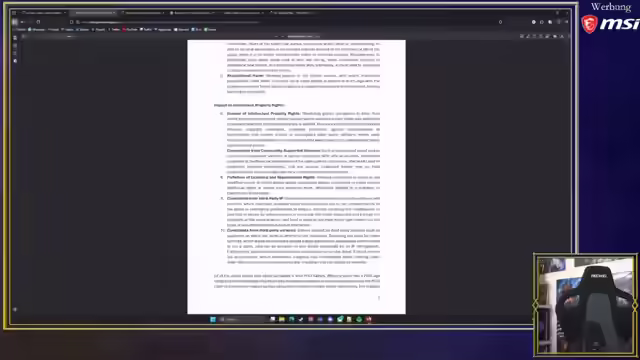Open the Windows Start menu
Viewport: 640px width, 360px height.
pyautogui.click(x=213, y=319)
